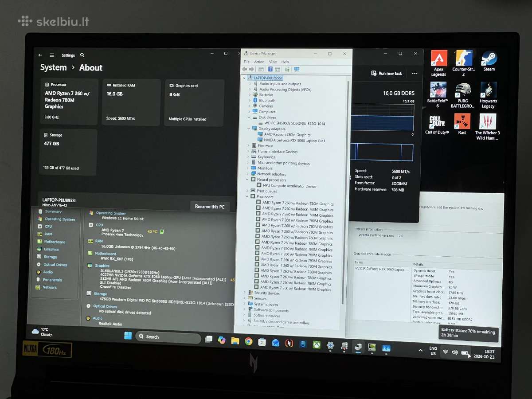Click Run new task in Task Manager
Image resolution: width=532 pixels, height=399 pixels.
pyautogui.click(x=387, y=73)
